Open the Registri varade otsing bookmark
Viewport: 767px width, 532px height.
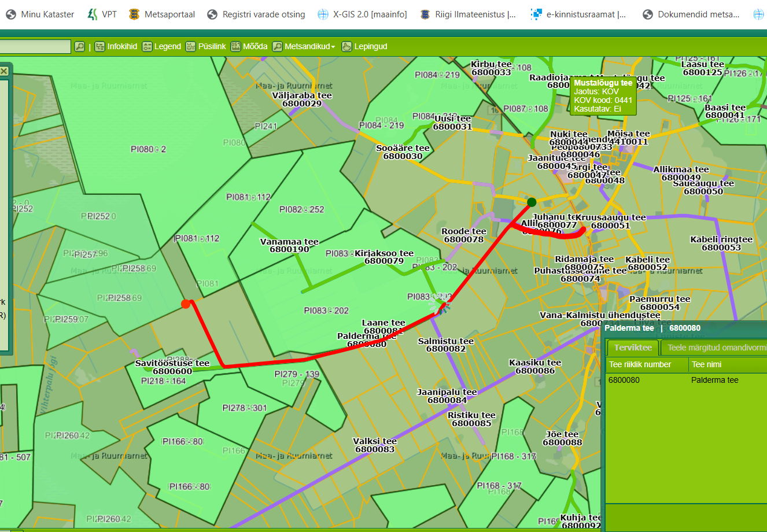[x=256, y=14]
